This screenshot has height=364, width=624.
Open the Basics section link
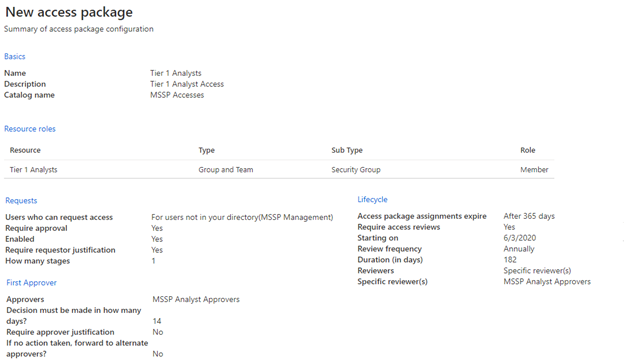[15, 56]
